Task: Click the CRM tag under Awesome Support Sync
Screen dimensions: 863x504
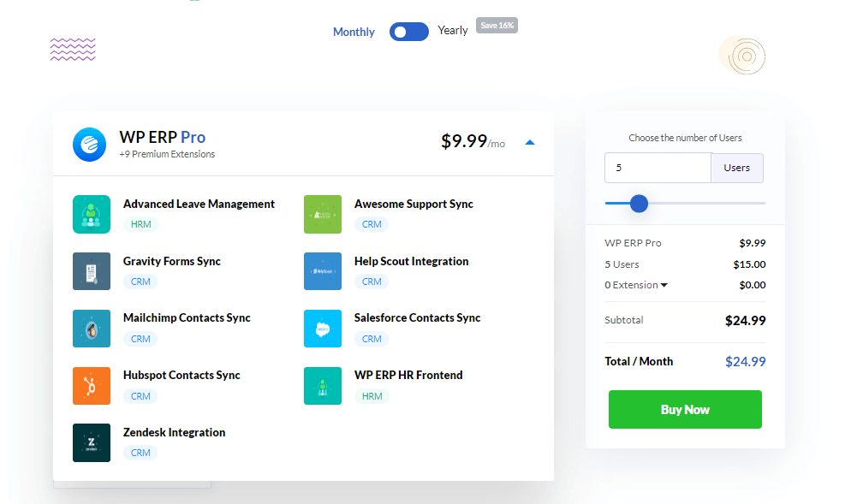Action: click(x=372, y=224)
